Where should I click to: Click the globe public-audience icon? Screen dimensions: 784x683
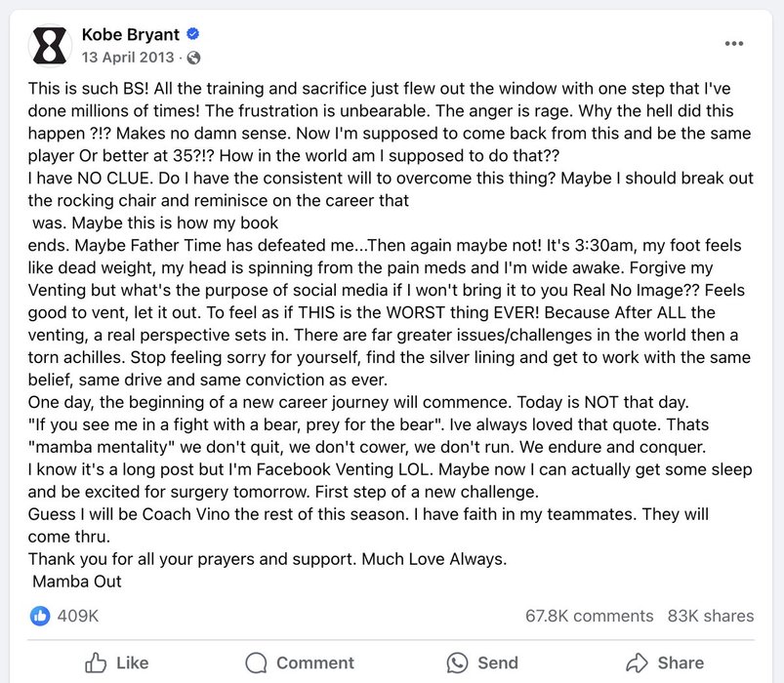193,58
